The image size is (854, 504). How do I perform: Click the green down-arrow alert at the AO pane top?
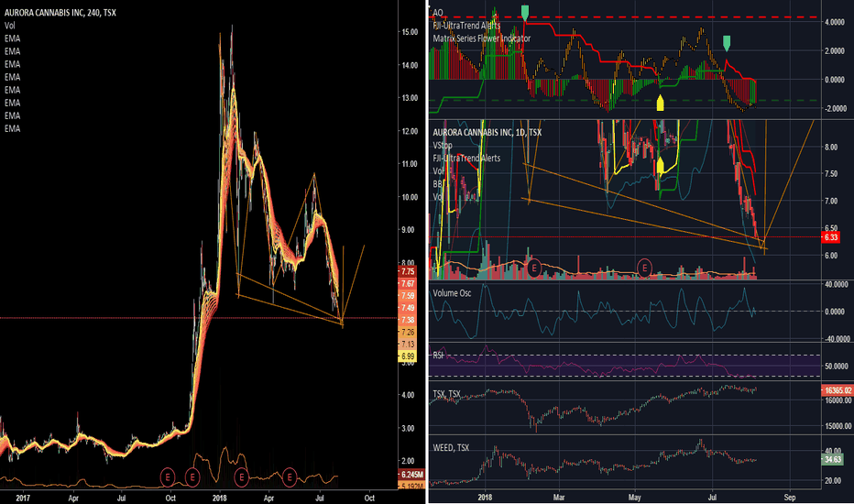click(525, 13)
